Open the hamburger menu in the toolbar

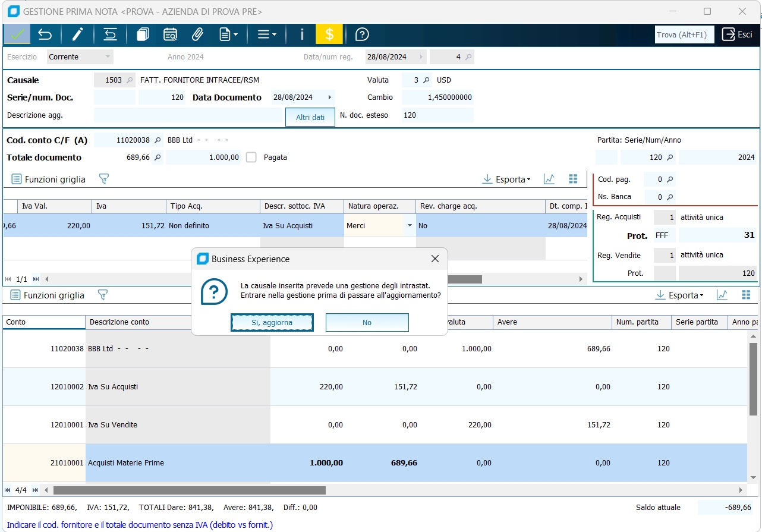tap(266, 34)
